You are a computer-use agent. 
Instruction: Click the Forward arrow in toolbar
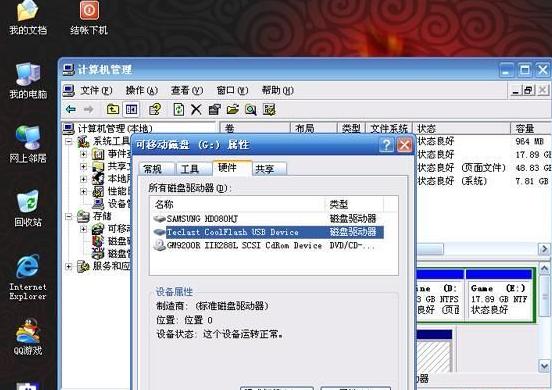(x=88, y=109)
